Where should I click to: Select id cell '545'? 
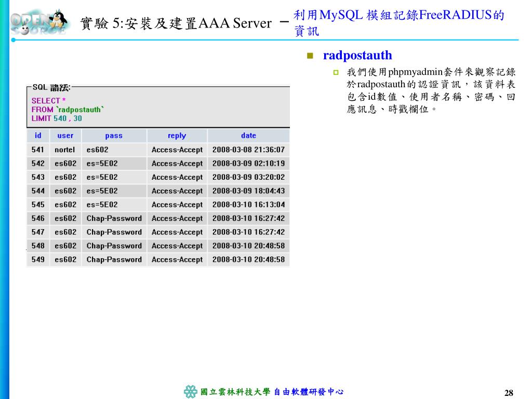coord(38,205)
